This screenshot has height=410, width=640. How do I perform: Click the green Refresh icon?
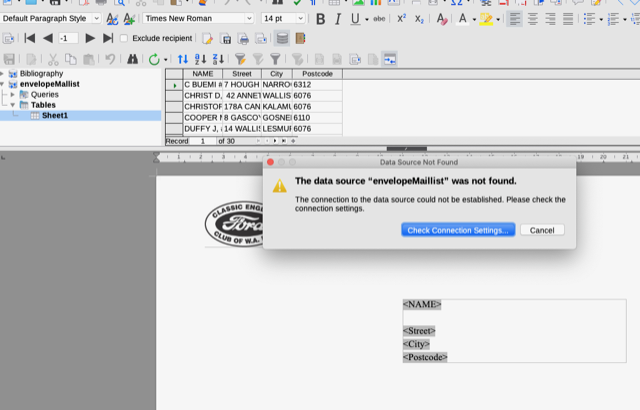tap(154, 60)
